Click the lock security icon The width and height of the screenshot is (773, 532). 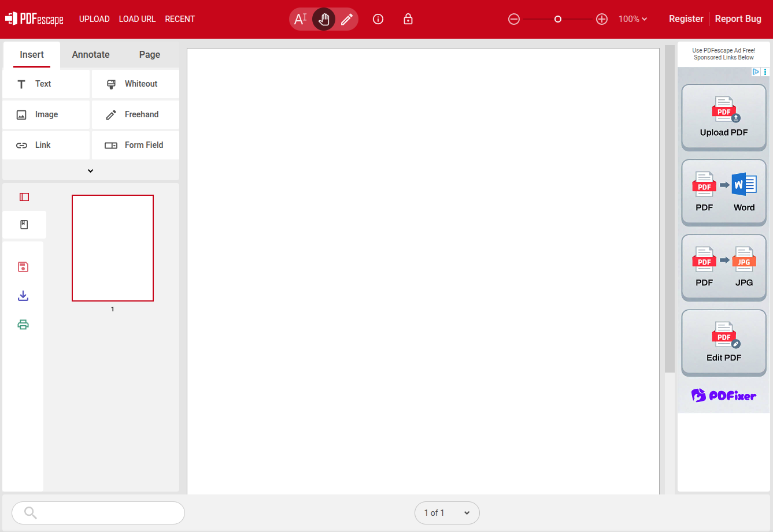pos(408,19)
